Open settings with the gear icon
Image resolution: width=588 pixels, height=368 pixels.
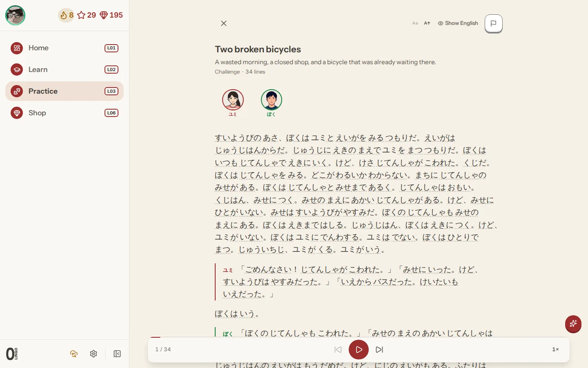tap(94, 354)
